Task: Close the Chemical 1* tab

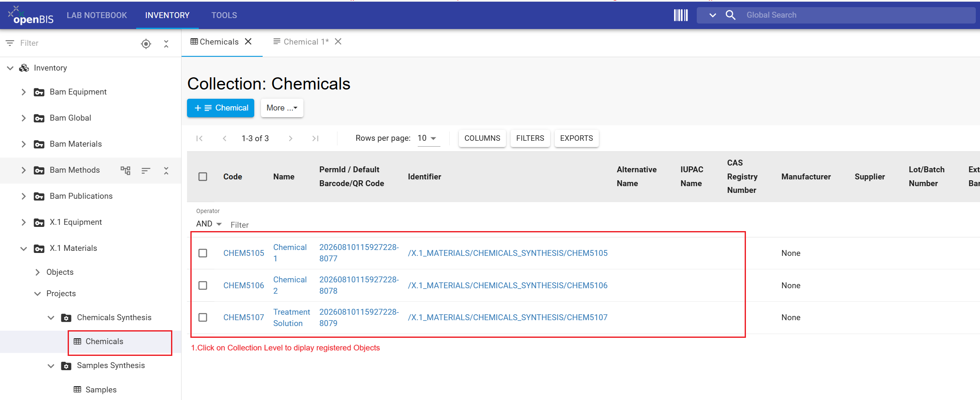Action: 338,42
